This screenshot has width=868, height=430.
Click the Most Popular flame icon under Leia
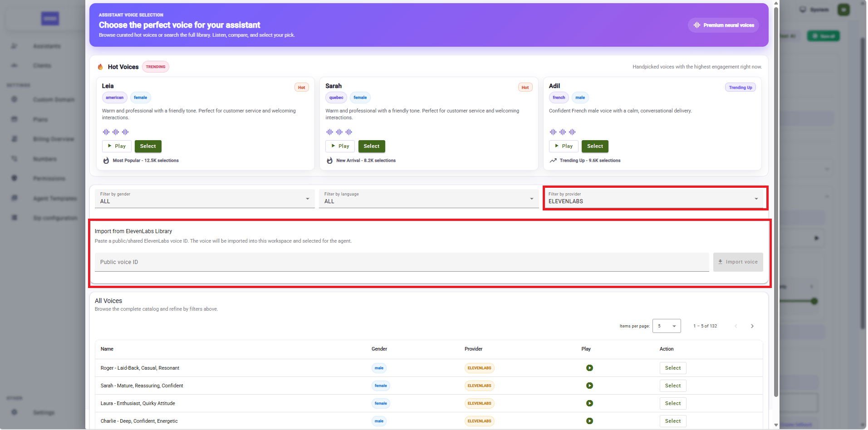[x=106, y=161]
